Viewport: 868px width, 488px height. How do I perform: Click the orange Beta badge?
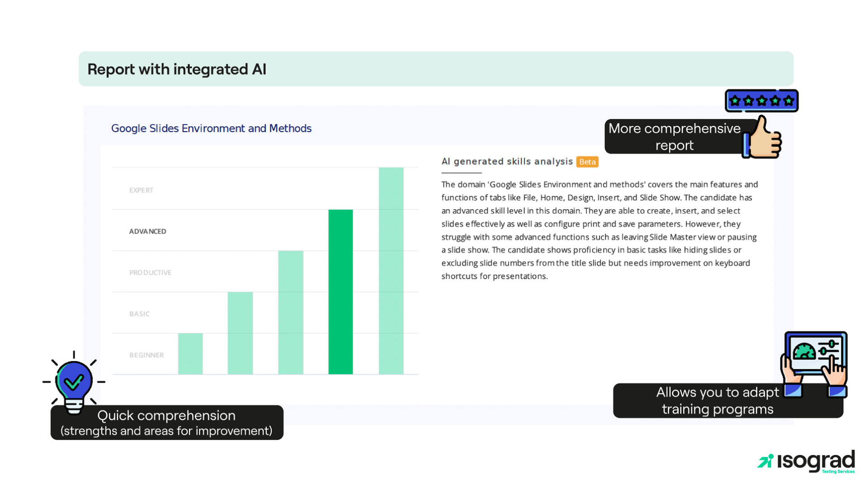tap(587, 162)
